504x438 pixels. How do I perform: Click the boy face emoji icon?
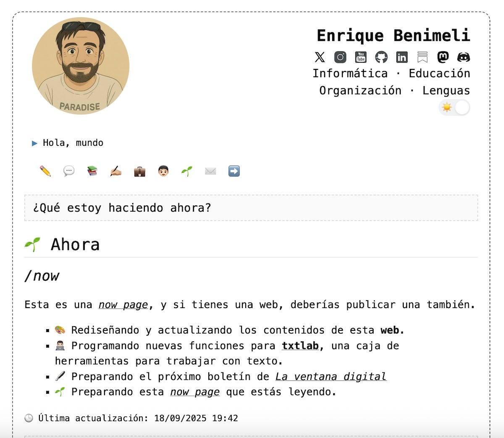pos(163,171)
